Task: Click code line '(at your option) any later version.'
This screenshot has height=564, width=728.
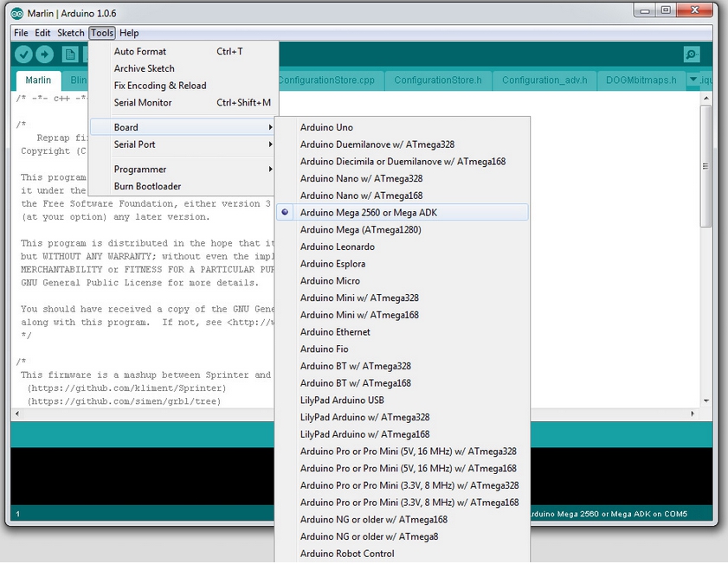Action: click(x=115, y=217)
